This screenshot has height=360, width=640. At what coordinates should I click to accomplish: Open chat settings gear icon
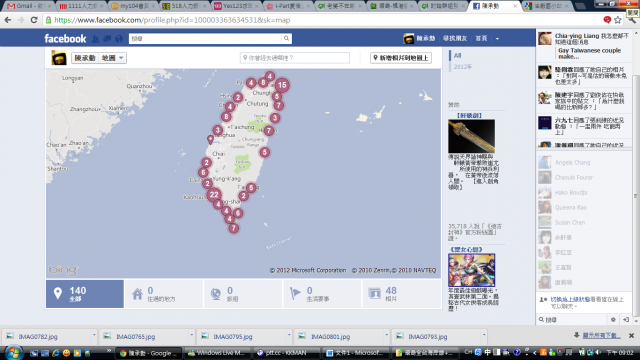[613, 320]
